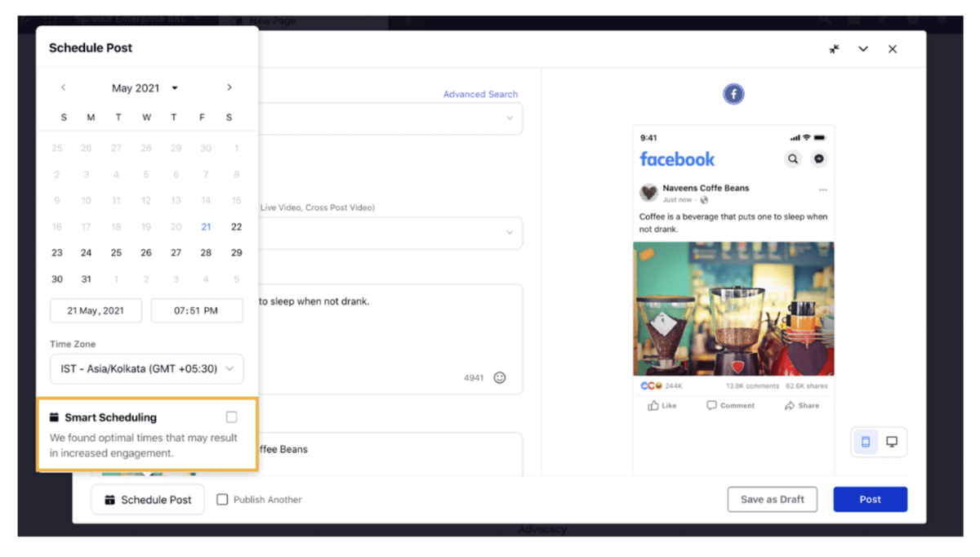Open the Time Zone dropdown
This screenshot has height=557, width=980.
[146, 368]
